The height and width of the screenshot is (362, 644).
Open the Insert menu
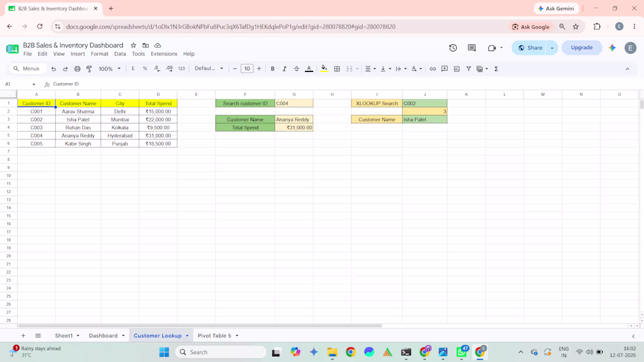click(x=78, y=54)
